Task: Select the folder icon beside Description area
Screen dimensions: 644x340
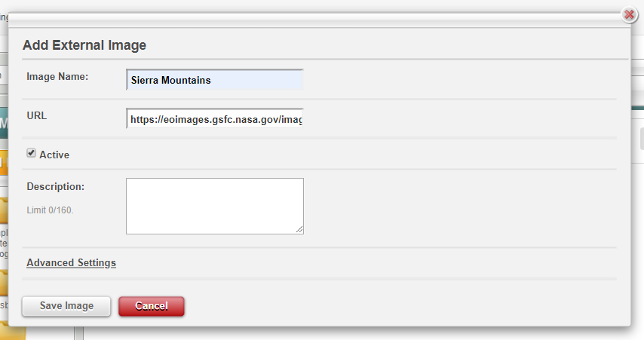Action: [x=4, y=210]
